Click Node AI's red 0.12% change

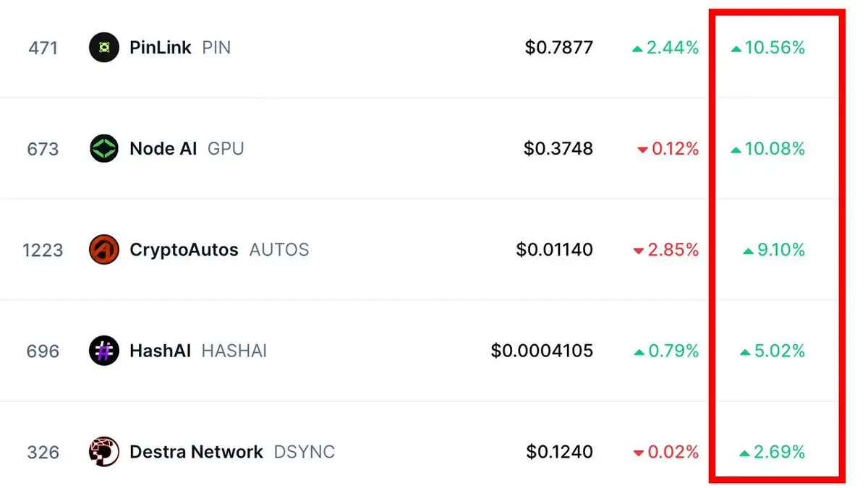(668, 149)
